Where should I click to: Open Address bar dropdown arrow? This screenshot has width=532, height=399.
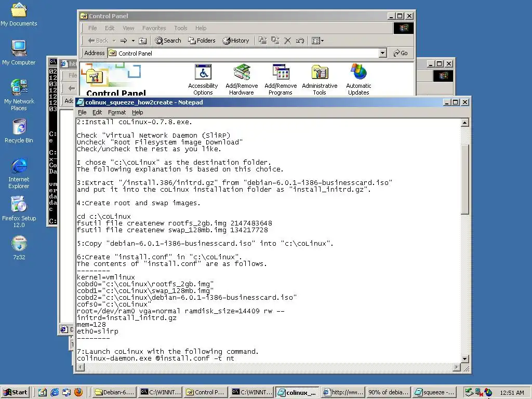pyautogui.click(x=383, y=53)
